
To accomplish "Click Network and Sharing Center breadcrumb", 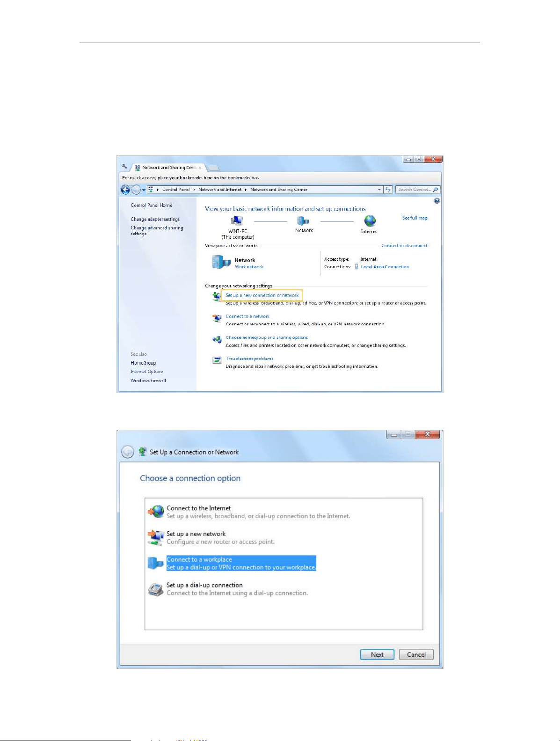I will pyautogui.click(x=279, y=190).
